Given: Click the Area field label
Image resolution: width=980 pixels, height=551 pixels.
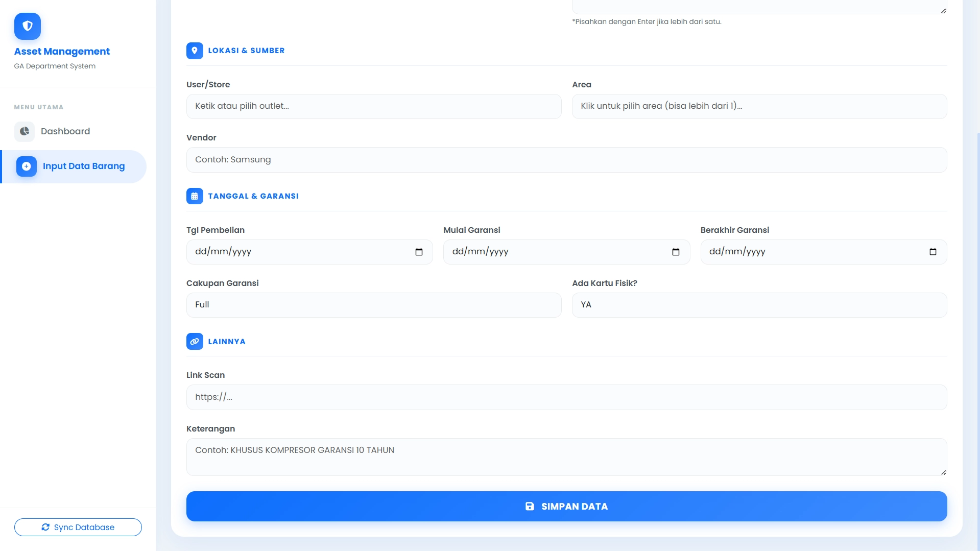Looking at the screenshot, I should [581, 84].
